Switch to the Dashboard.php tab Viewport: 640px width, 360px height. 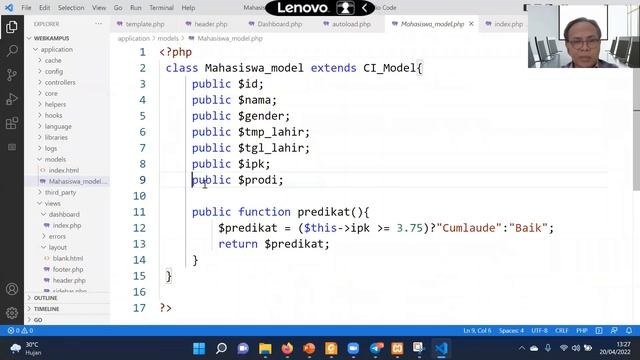coord(280,24)
